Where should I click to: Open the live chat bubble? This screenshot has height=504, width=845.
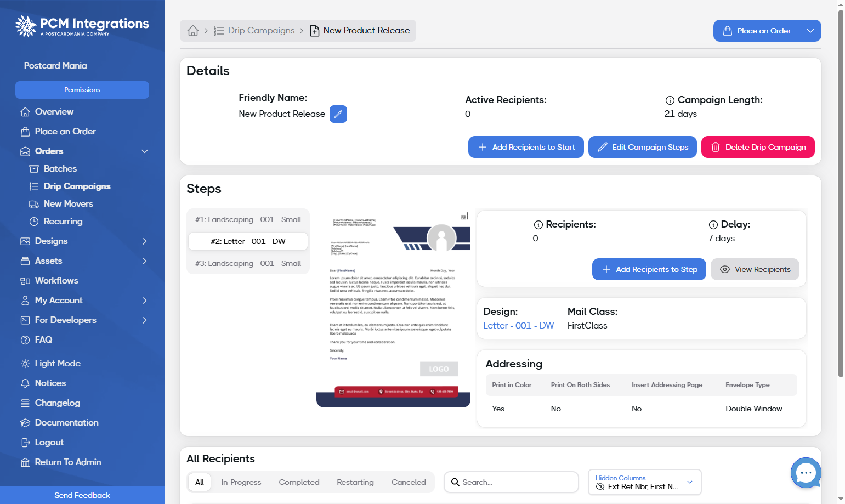(806, 473)
